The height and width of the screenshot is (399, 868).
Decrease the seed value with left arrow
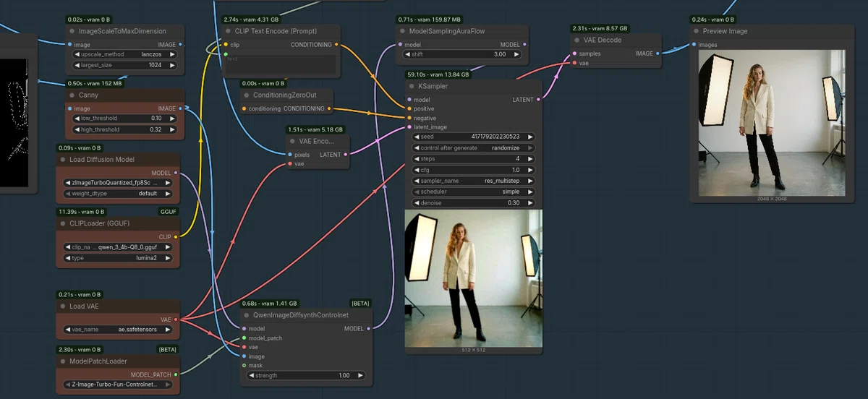coord(416,137)
